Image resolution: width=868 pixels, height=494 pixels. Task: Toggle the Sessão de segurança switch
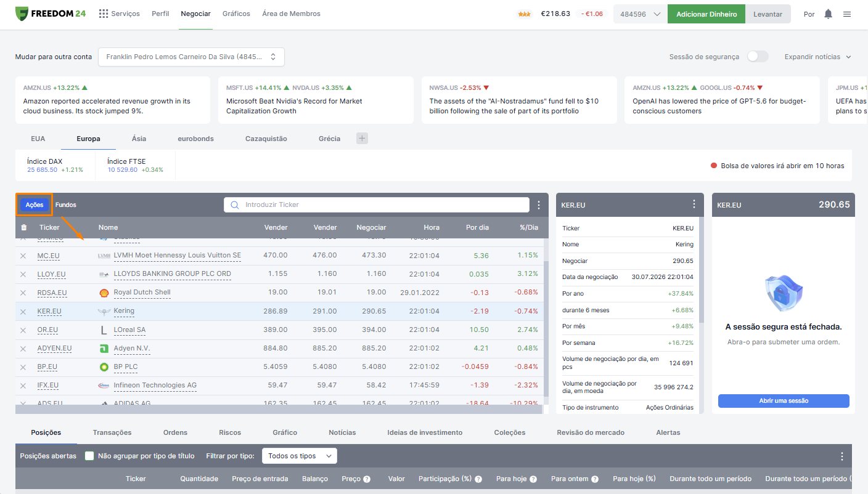tap(758, 57)
